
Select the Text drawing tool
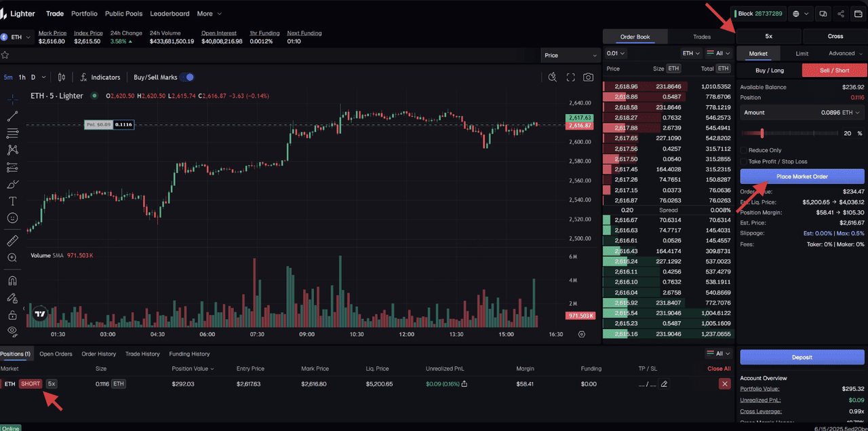coord(12,201)
